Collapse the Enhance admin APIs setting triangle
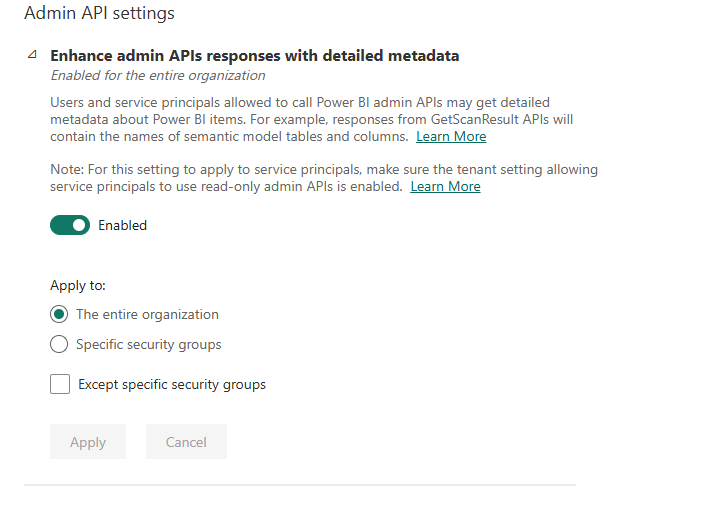 (x=33, y=56)
